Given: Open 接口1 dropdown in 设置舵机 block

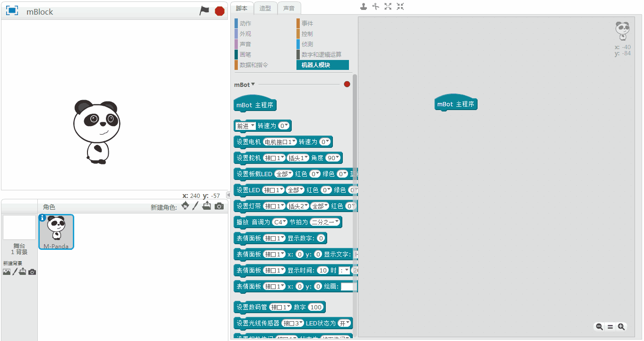Looking at the screenshot, I should coord(274,158).
